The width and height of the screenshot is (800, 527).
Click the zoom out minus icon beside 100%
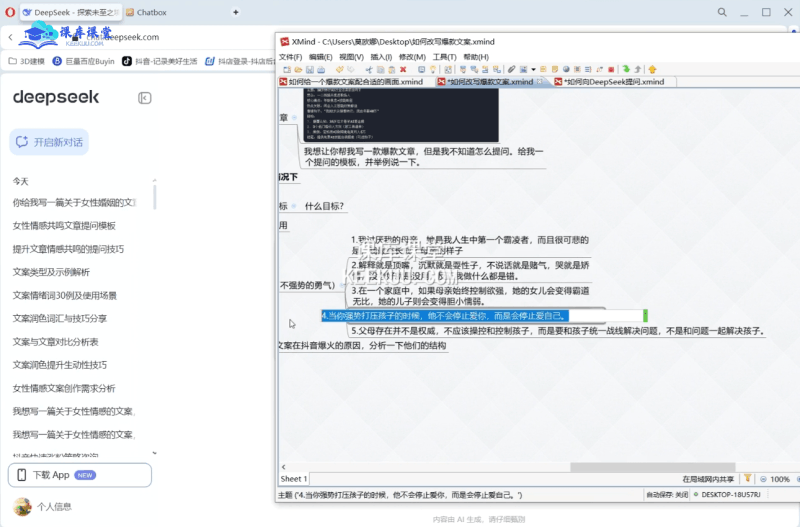[x=763, y=479]
